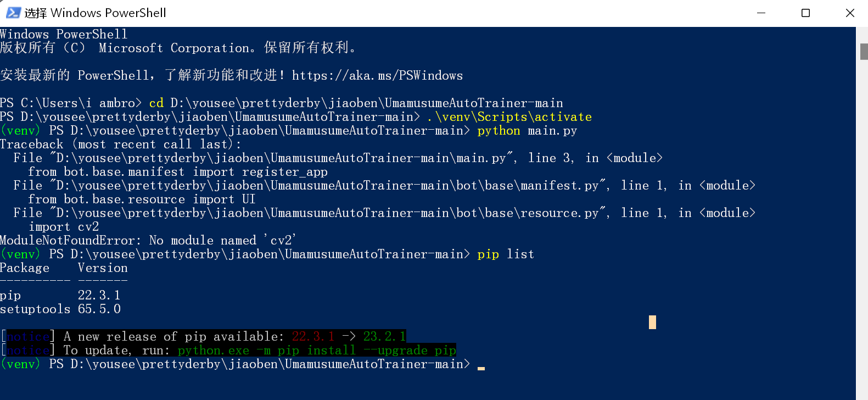Click the blinking cursor at the active prompt

pyautogui.click(x=481, y=367)
